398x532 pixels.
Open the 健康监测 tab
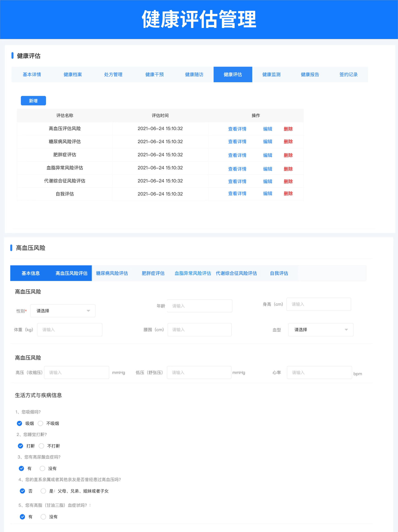[x=271, y=75]
